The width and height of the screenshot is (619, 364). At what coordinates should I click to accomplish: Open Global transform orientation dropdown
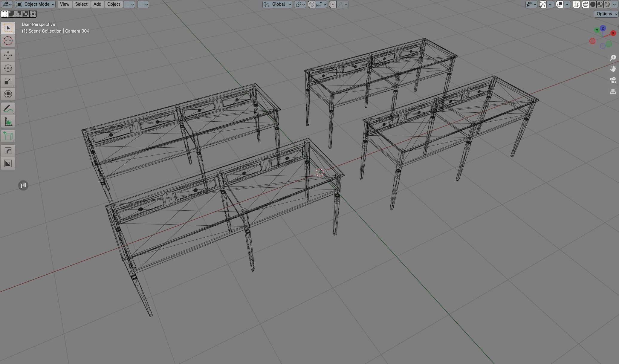click(277, 4)
